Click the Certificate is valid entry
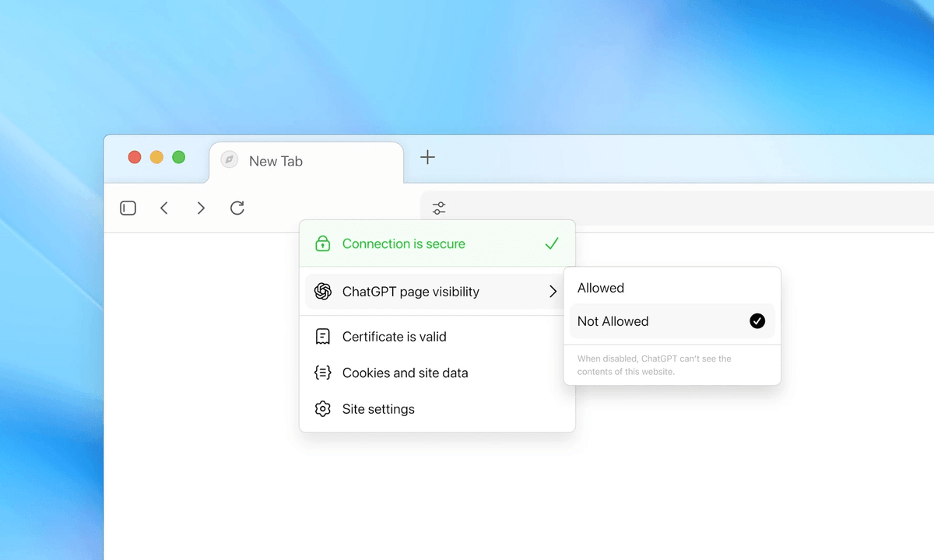Viewport: 934px width, 560px height. [394, 336]
